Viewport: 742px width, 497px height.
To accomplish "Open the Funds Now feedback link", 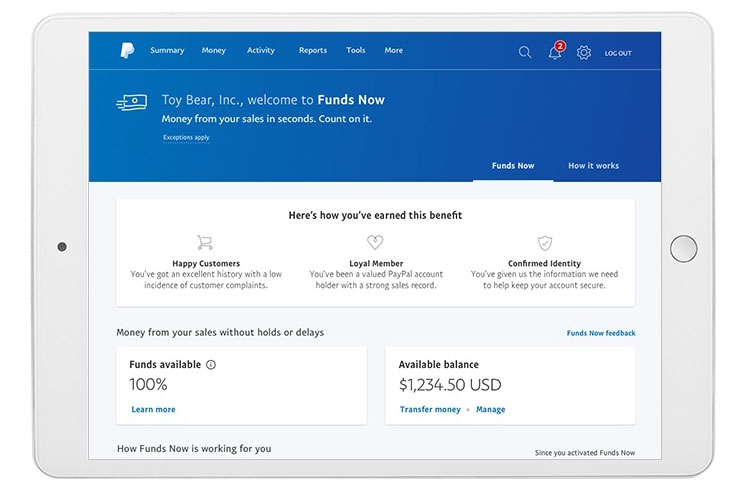I will click(601, 333).
